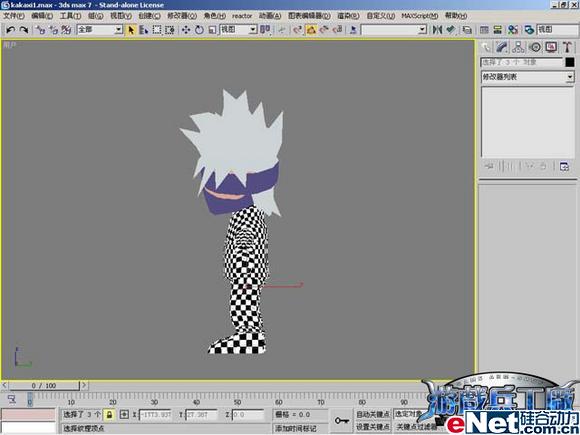Click the object name field in command panel
Viewport: 580px width, 435px height.
point(522,62)
